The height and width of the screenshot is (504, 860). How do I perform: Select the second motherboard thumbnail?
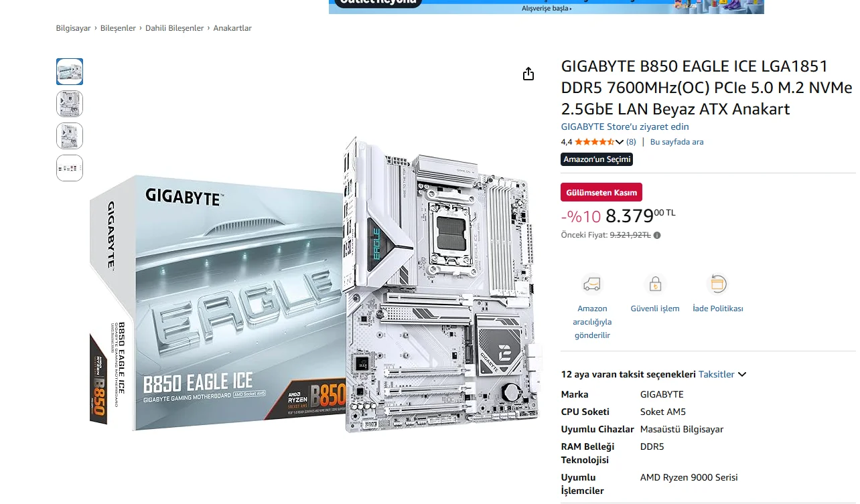point(70,104)
